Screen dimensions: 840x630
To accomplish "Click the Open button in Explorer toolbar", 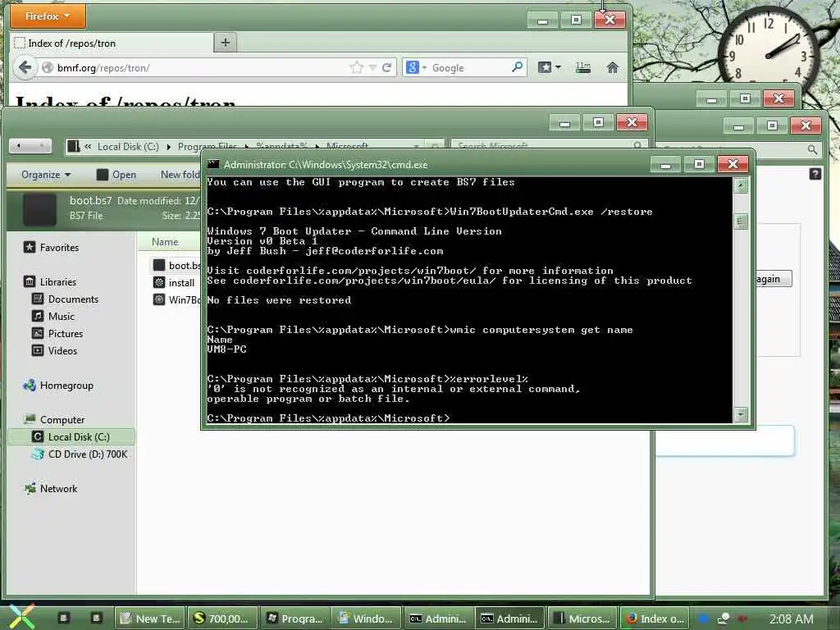I will pos(116,175).
